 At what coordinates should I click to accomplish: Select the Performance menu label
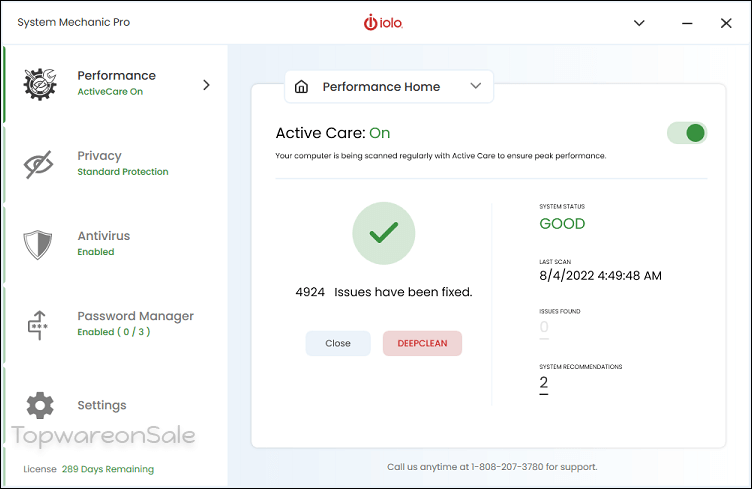coord(117,75)
